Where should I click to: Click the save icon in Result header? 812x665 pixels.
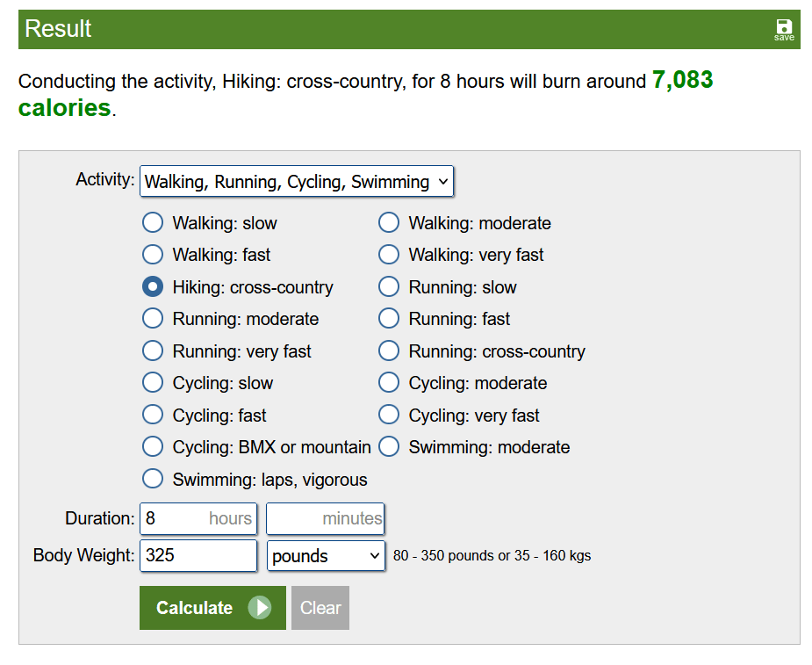coord(784,29)
